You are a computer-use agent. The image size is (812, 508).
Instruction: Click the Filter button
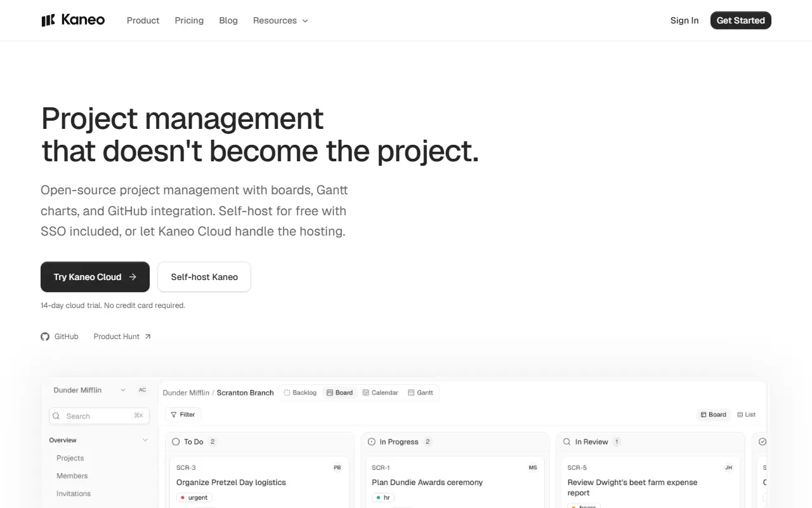pyautogui.click(x=183, y=415)
